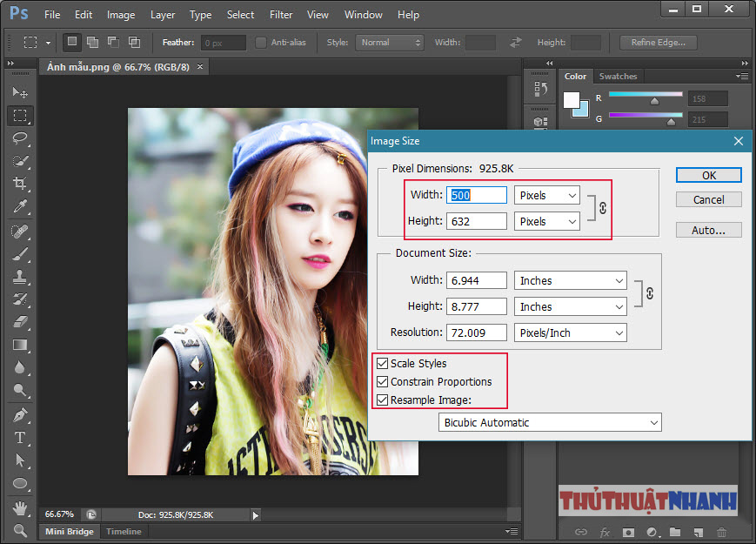
Task: Open document Width Inches dropdown
Action: click(571, 280)
